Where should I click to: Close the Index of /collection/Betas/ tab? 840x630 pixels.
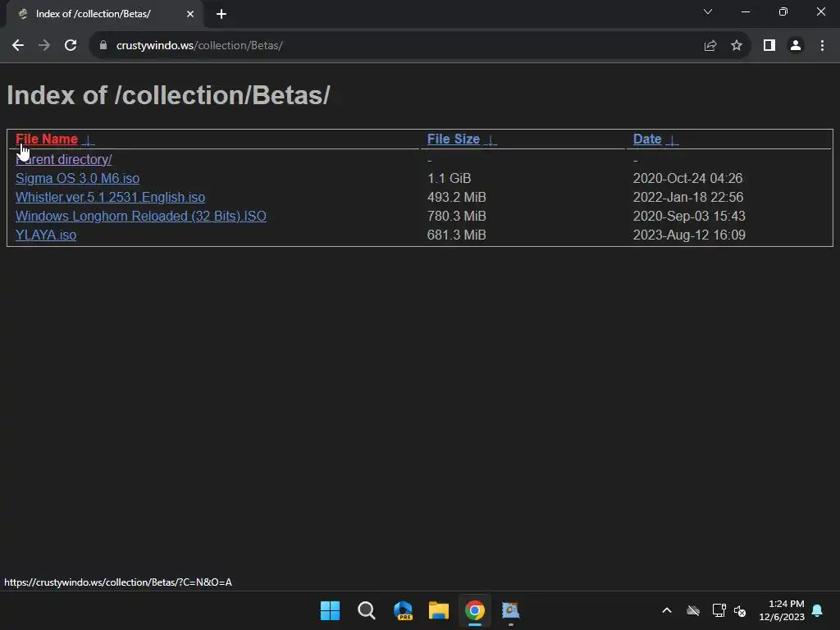click(x=190, y=14)
